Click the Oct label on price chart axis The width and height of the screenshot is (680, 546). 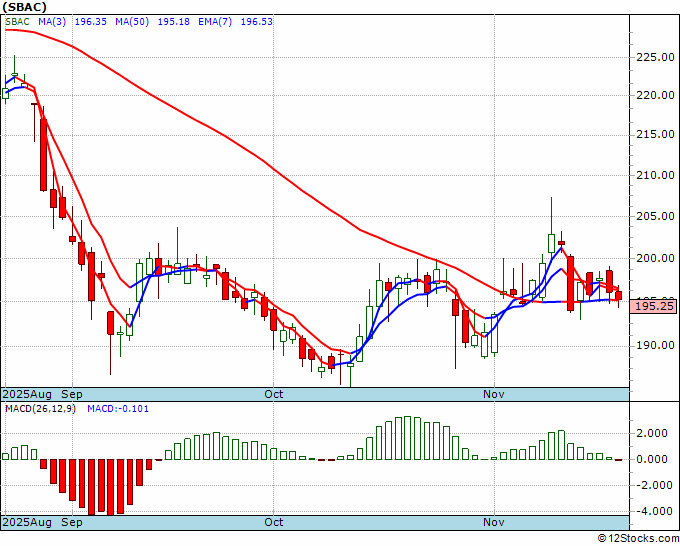point(274,394)
